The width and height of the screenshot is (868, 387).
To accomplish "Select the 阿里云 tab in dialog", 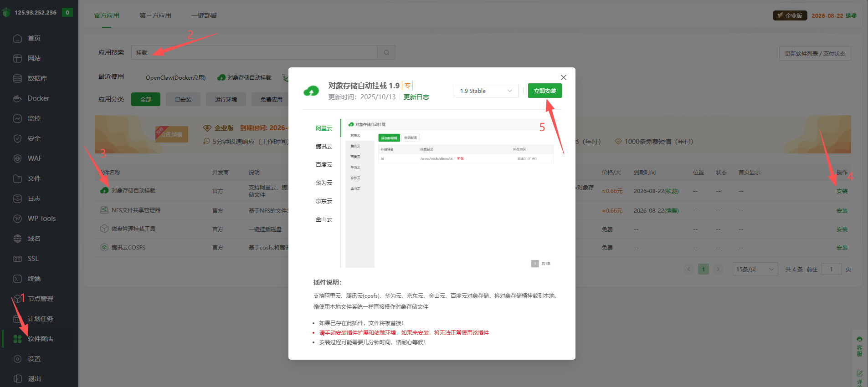I will click(x=324, y=128).
